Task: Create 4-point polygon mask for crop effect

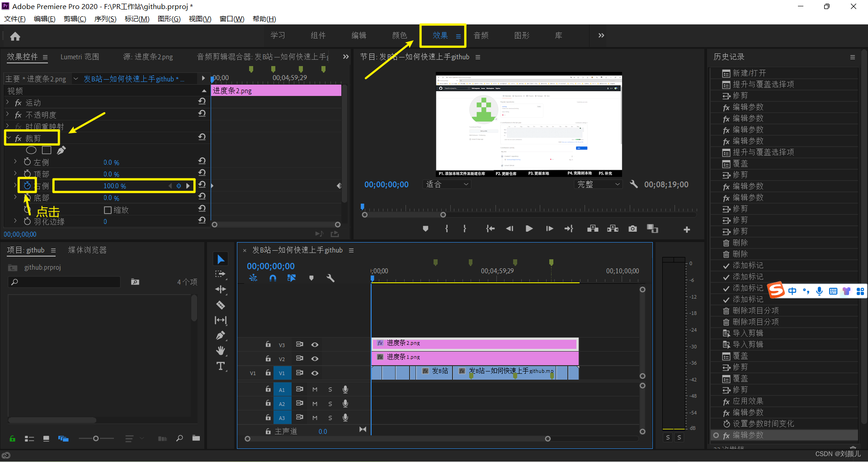Action: click(47, 150)
